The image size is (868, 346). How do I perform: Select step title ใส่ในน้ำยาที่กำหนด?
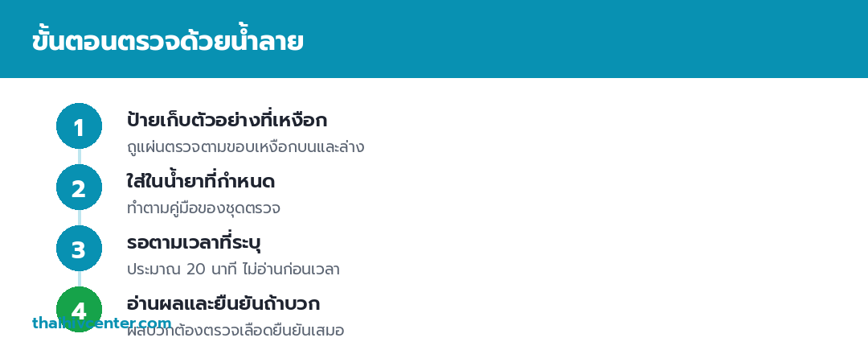pyautogui.click(x=201, y=181)
